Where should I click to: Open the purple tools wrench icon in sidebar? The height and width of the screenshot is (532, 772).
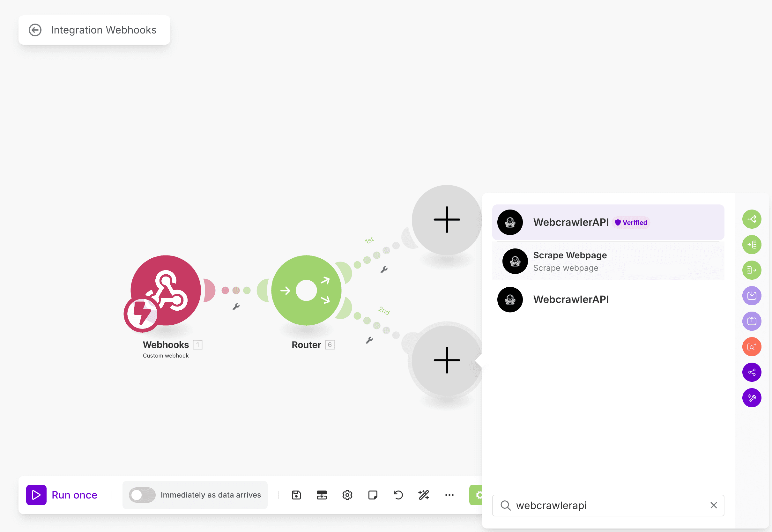[x=752, y=397]
